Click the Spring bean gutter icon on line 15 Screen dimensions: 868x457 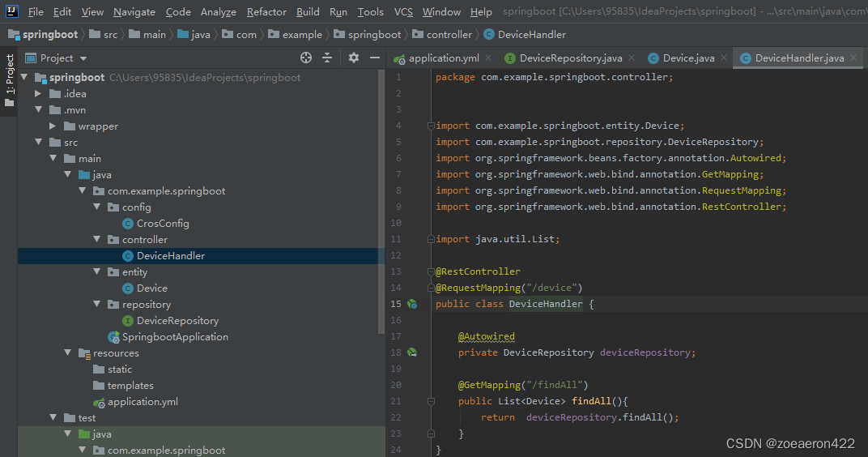click(412, 304)
